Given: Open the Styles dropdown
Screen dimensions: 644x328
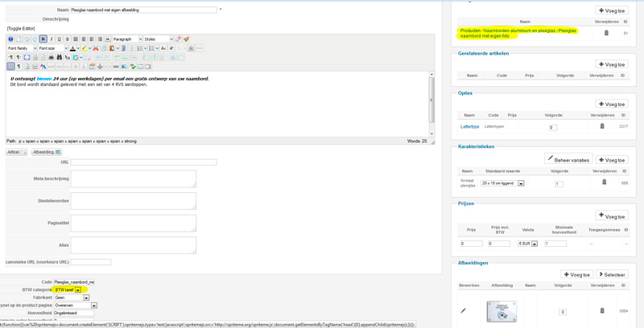Looking at the screenshot, I should pos(159,39).
